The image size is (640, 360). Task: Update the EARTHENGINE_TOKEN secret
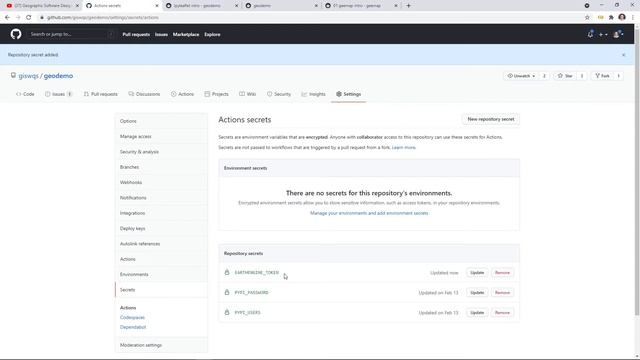point(477,273)
